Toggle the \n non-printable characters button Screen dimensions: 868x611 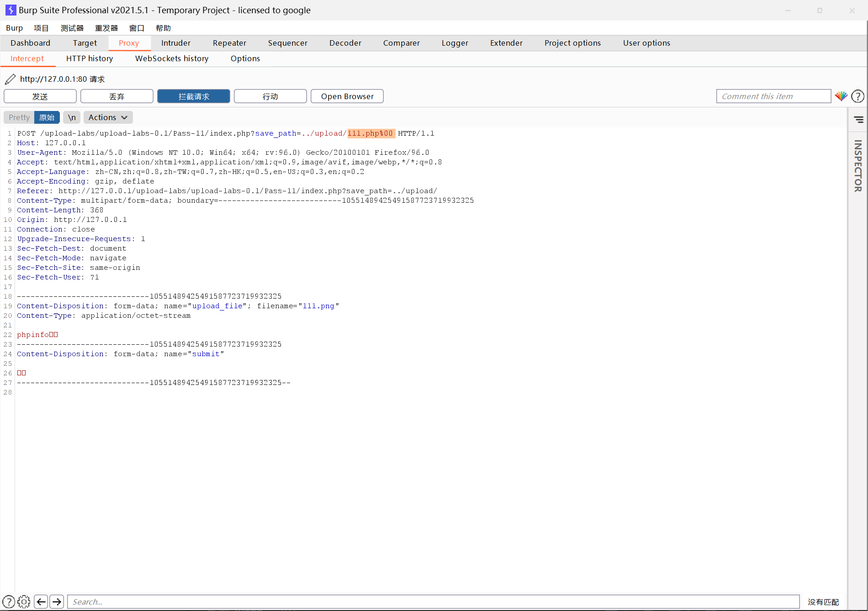point(72,117)
